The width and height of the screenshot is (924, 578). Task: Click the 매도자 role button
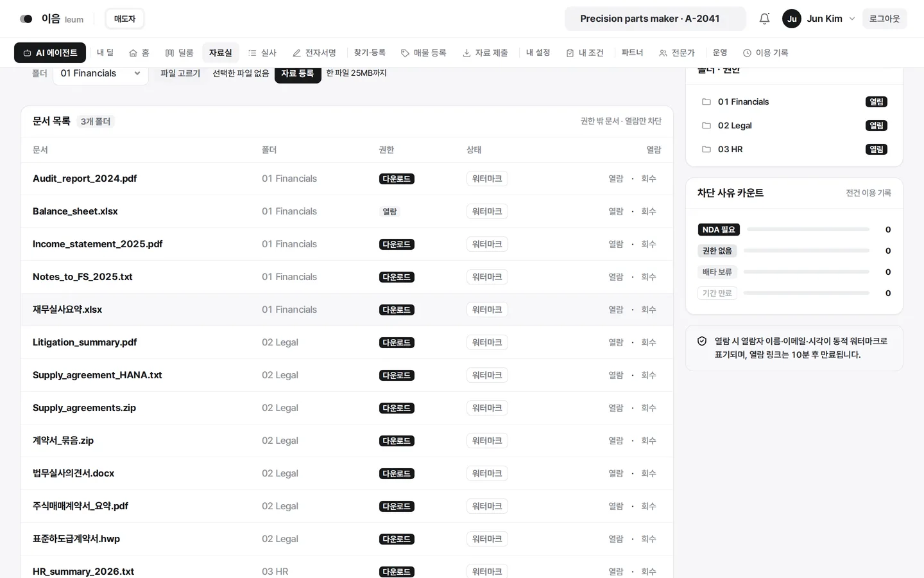pos(124,19)
